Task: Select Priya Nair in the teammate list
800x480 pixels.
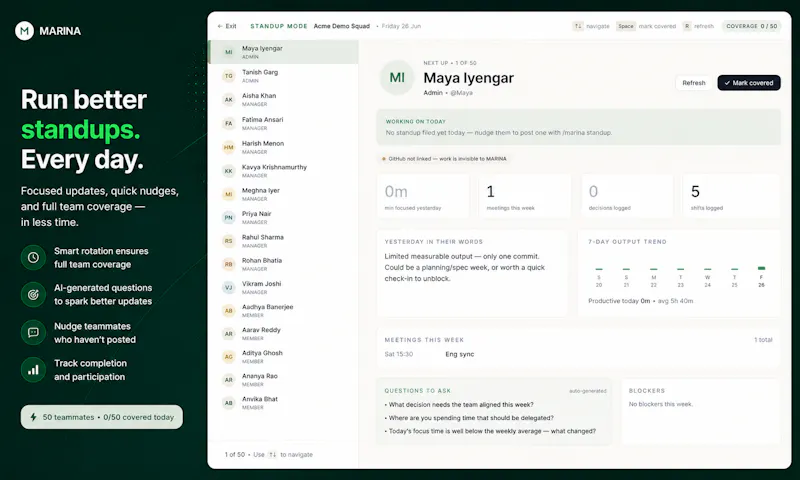Action: pos(283,218)
